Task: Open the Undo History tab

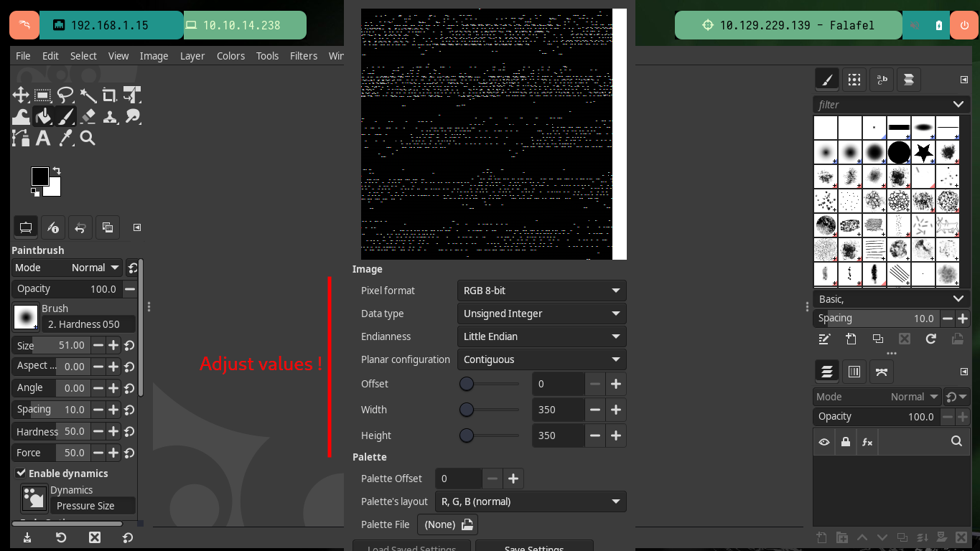Action: (x=80, y=227)
